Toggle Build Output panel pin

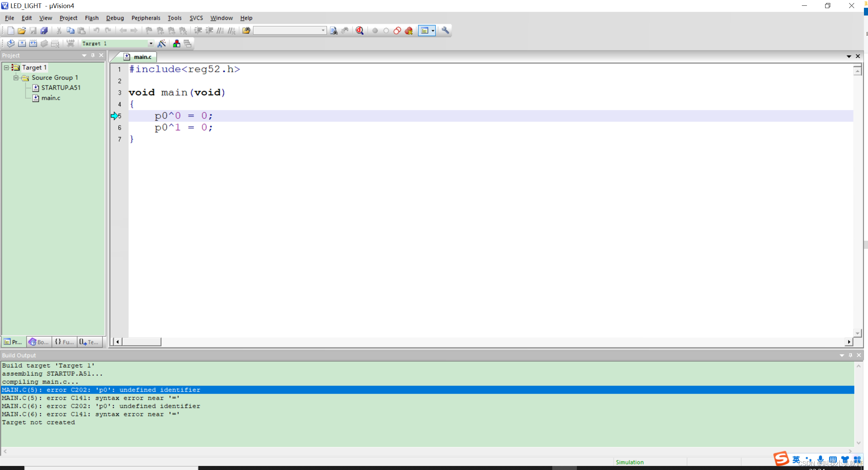tap(850, 355)
